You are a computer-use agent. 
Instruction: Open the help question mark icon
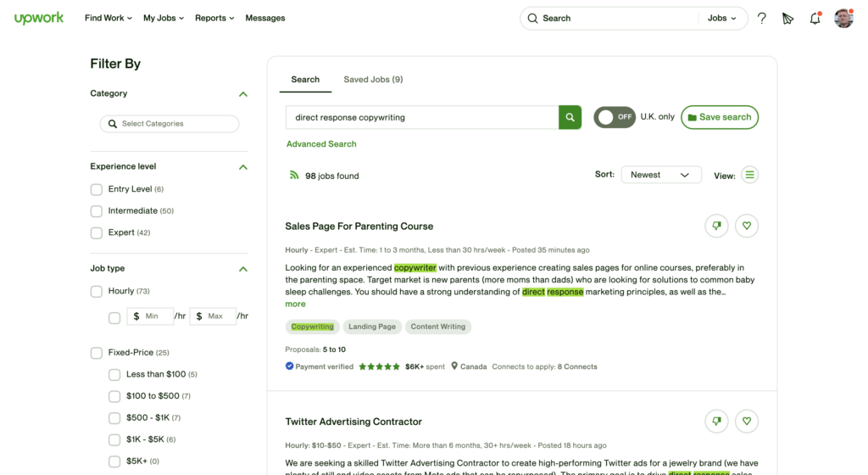[x=762, y=18]
